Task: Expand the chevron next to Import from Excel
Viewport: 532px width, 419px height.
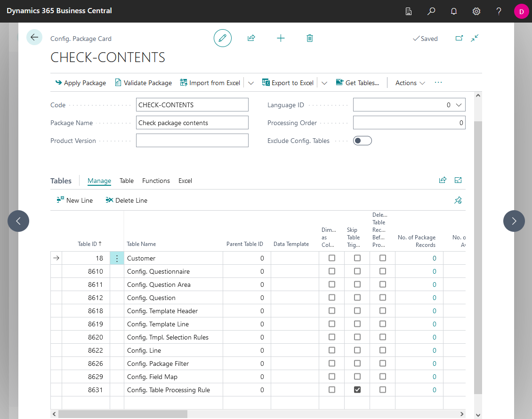Action: (x=251, y=82)
